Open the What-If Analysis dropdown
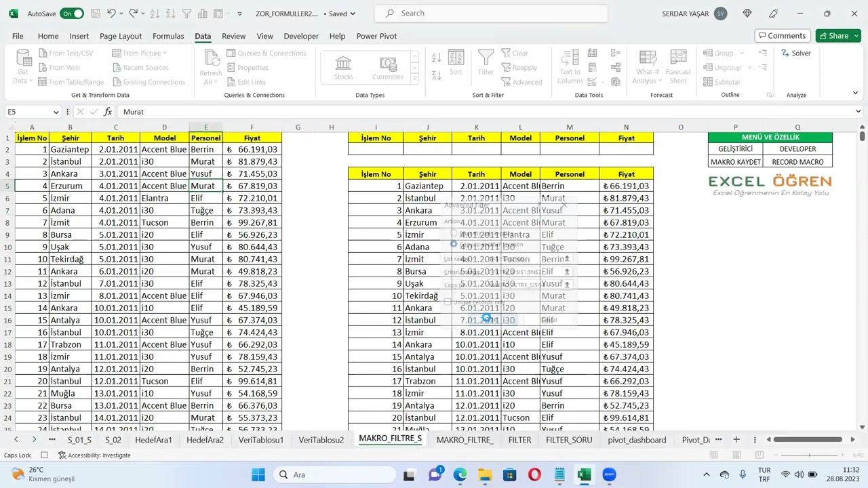Image resolution: width=868 pixels, height=488 pixels. (648, 67)
